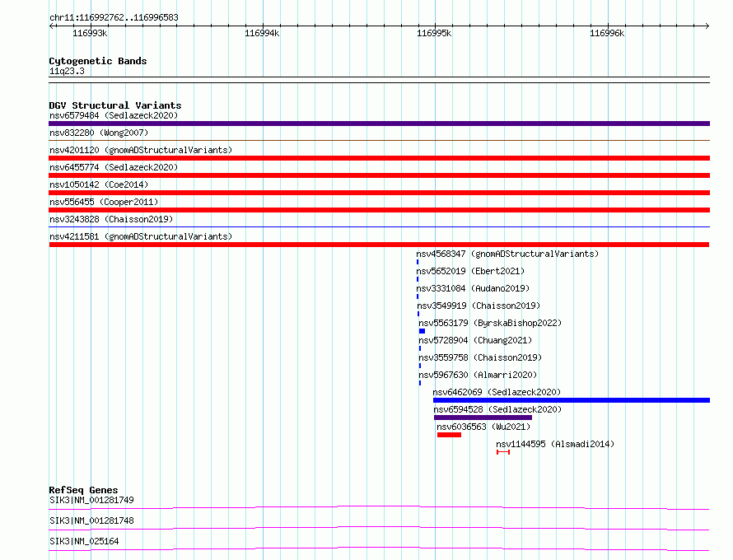Viewport: 733px width, 560px height.
Task: Click nsv6594528 (Sedlazeck2020) variant label
Action: tap(497, 409)
